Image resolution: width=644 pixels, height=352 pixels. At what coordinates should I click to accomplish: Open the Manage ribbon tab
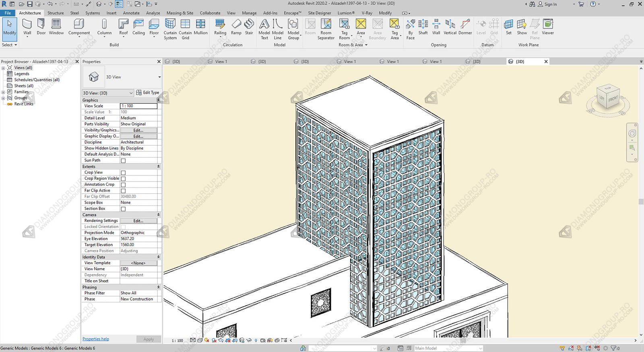[x=249, y=13]
